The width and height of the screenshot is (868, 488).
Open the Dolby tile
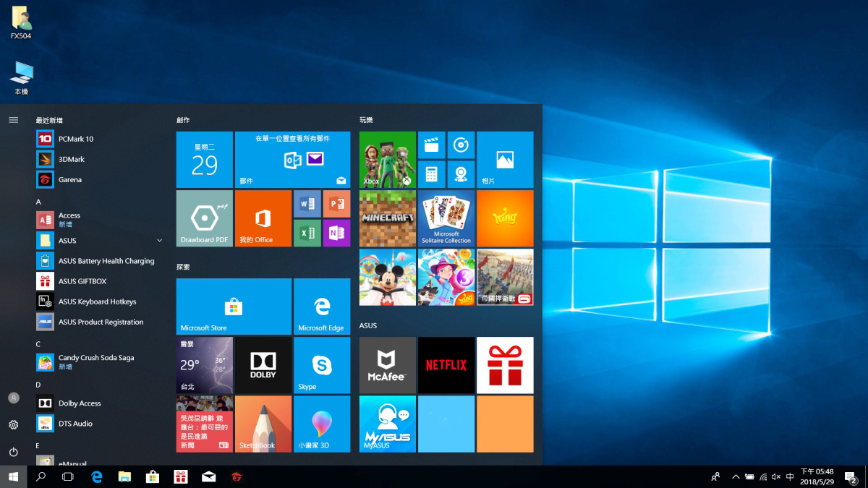tap(263, 365)
